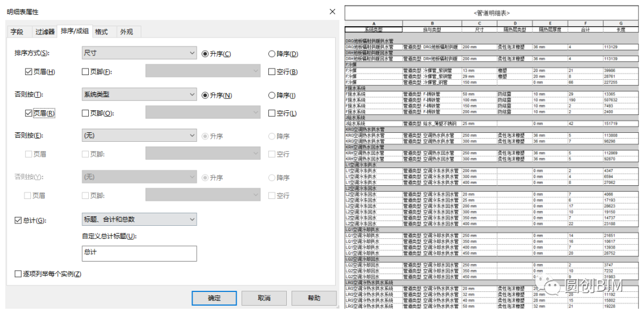Select column letter G in the schedule table
The width and height of the screenshot is (644, 314).
[621, 24]
